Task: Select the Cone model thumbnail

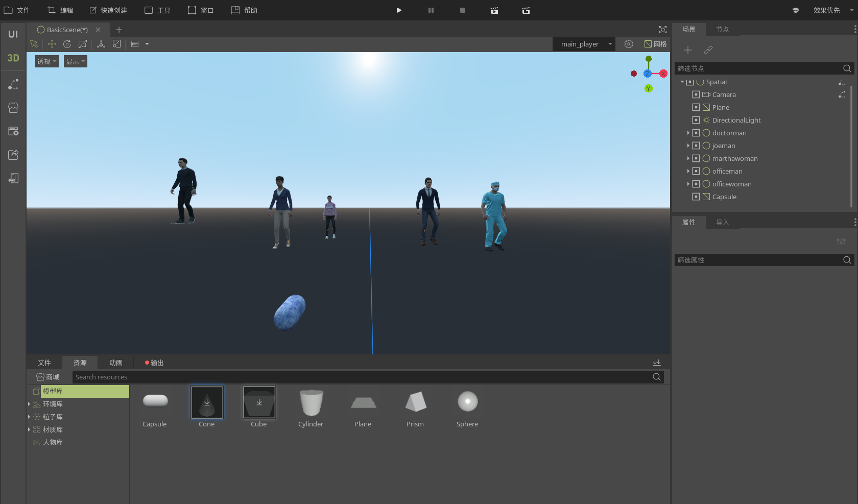Action: pos(207,402)
